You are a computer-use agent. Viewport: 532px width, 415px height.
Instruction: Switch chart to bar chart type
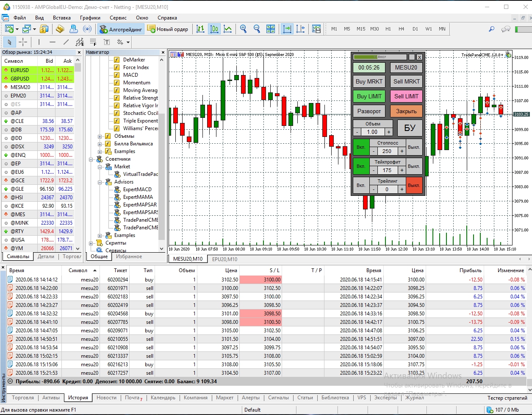pyautogui.click(x=200, y=29)
